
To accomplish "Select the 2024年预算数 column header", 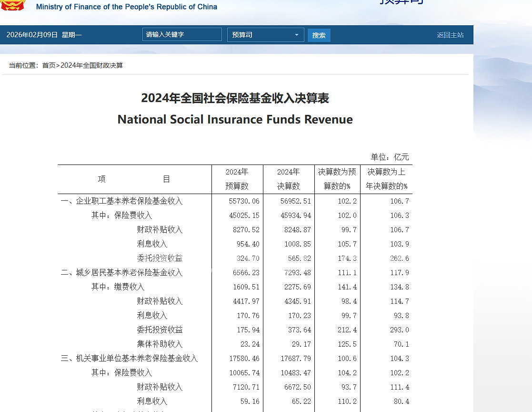I will pos(237,179).
